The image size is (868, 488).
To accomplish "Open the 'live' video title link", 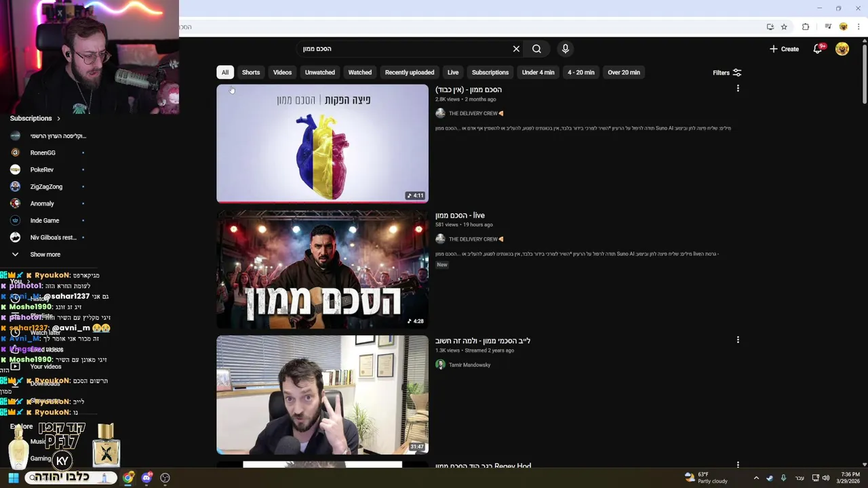I will pos(460,216).
